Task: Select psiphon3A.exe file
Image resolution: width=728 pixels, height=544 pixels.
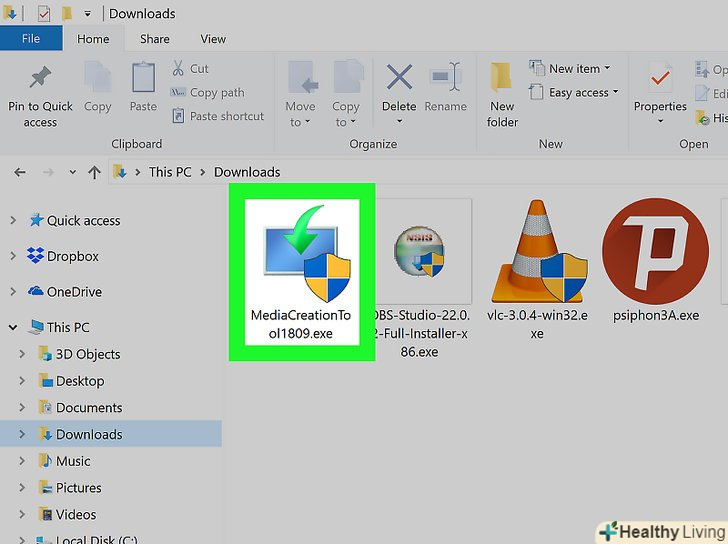Action: coord(656,261)
